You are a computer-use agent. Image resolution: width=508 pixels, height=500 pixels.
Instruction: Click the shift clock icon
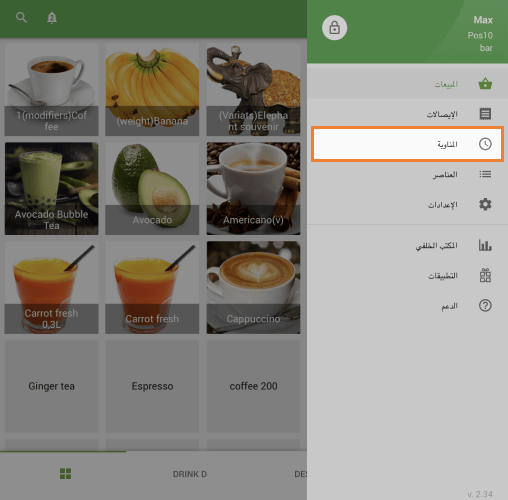pyautogui.click(x=485, y=144)
